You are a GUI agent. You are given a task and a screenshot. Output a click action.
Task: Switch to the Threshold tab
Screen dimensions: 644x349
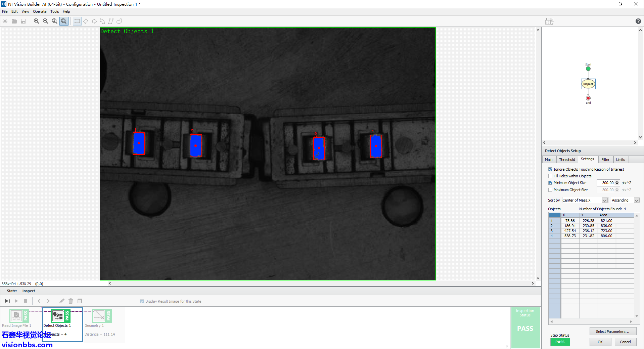click(567, 160)
